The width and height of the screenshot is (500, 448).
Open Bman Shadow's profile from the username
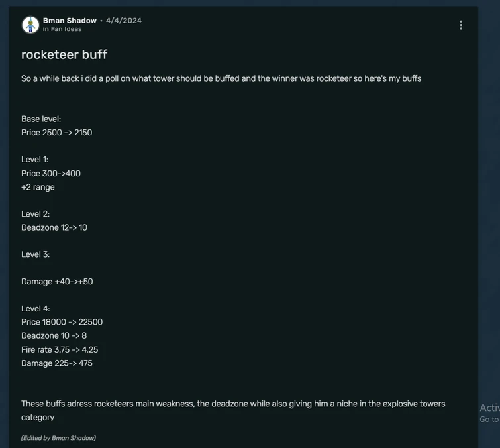pyautogui.click(x=70, y=21)
